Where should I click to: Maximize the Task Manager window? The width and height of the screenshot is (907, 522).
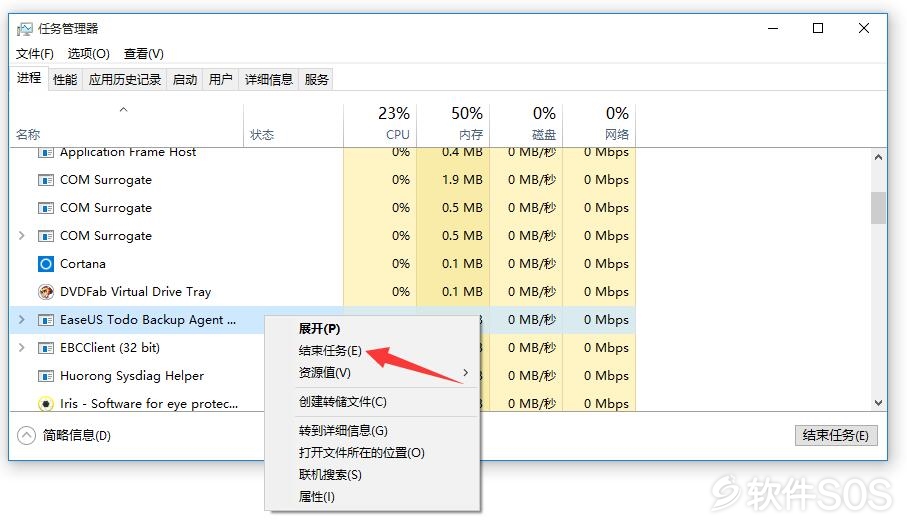pyautogui.click(x=818, y=28)
